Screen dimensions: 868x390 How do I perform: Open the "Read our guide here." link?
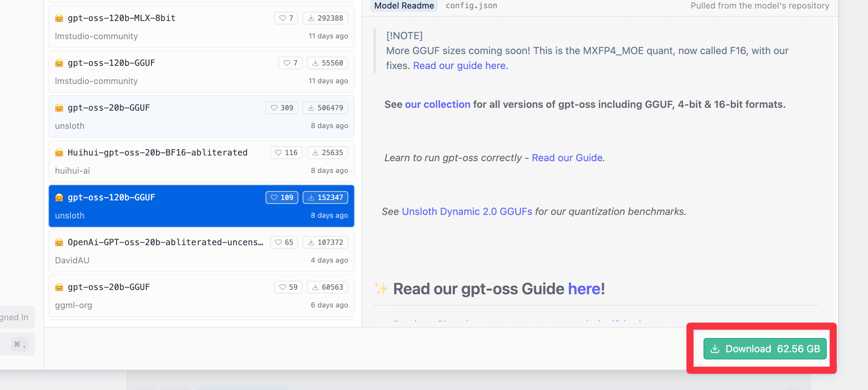click(x=460, y=66)
